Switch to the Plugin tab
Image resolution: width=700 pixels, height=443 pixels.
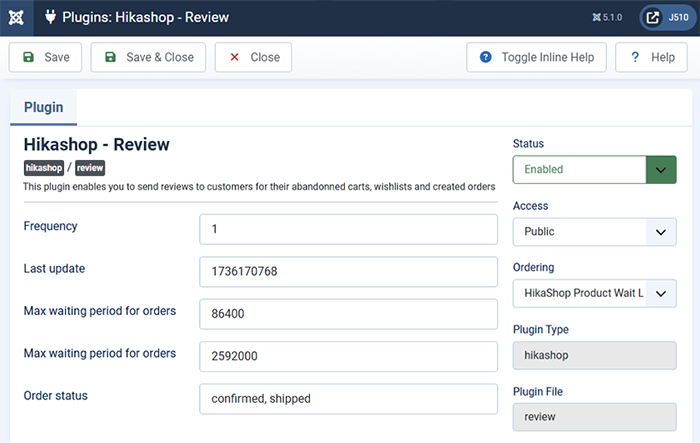click(44, 107)
